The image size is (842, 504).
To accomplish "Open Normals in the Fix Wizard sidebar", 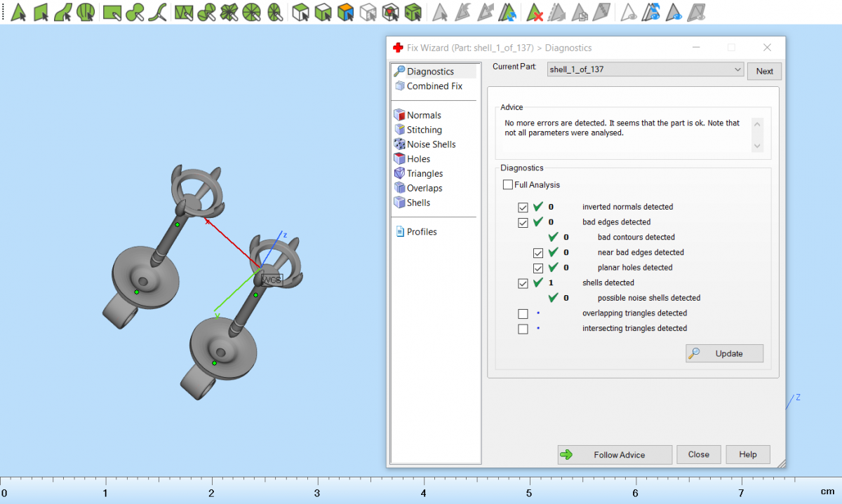I will pyautogui.click(x=424, y=115).
